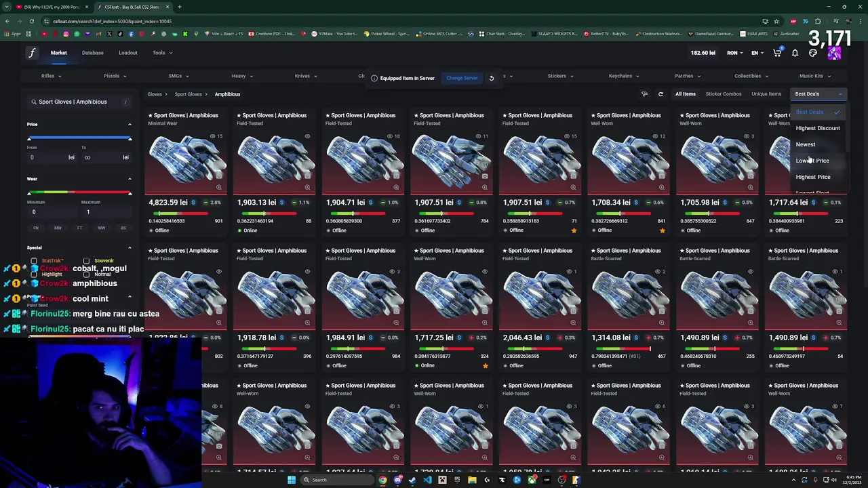Click the reset icon beside Change Server
This screenshot has width=868, height=488.
(x=492, y=78)
